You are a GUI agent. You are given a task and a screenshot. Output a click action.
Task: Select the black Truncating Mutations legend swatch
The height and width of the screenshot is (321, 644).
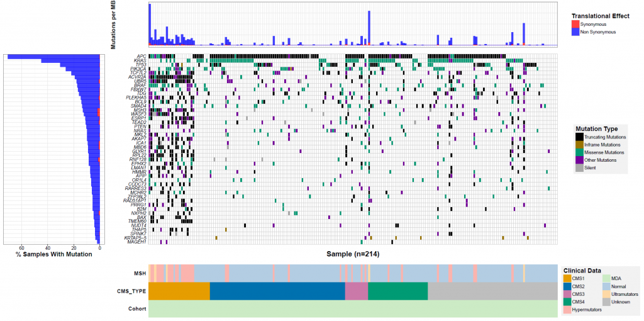point(579,137)
